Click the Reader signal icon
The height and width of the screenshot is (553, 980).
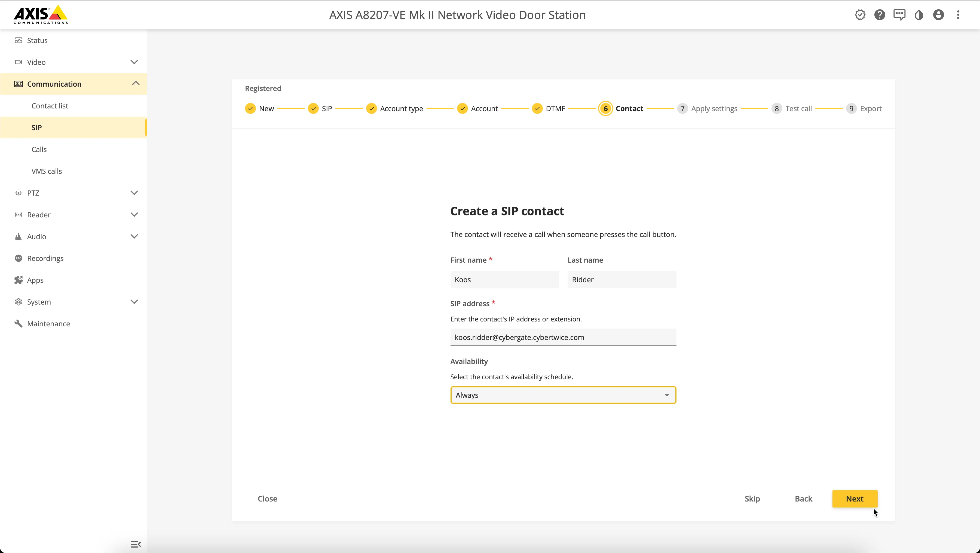(x=18, y=215)
